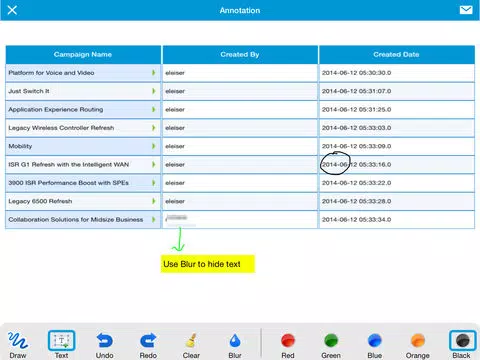Open campaign 'Legacy 6500 Refresh'
Screen dimensions: 480x360
[40, 201]
